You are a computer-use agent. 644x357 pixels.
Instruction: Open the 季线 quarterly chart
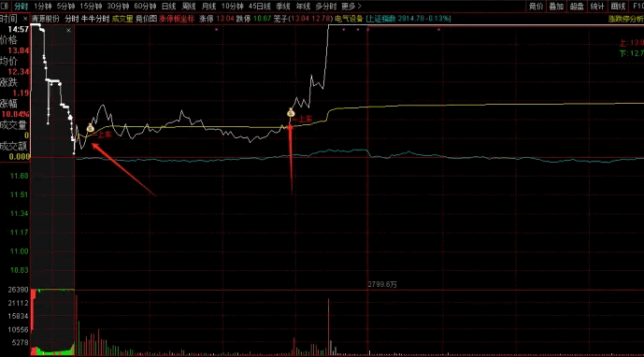[x=283, y=7]
